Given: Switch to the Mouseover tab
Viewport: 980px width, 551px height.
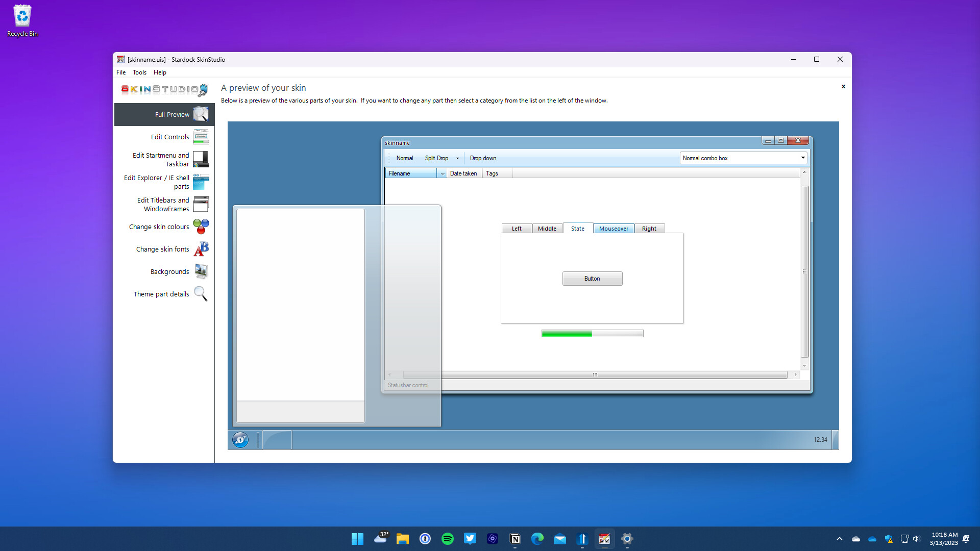Looking at the screenshot, I should pyautogui.click(x=614, y=228).
